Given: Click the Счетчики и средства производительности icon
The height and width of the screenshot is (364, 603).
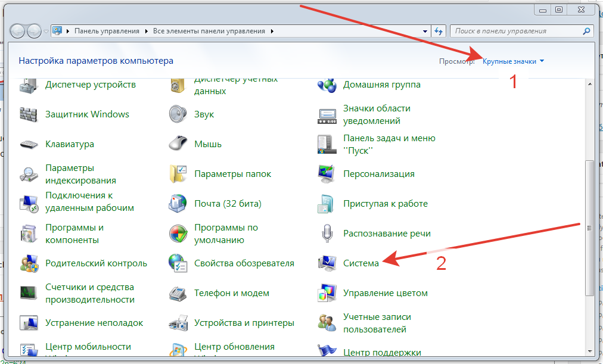Looking at the screenshot, I should click(x=29, y=293).
